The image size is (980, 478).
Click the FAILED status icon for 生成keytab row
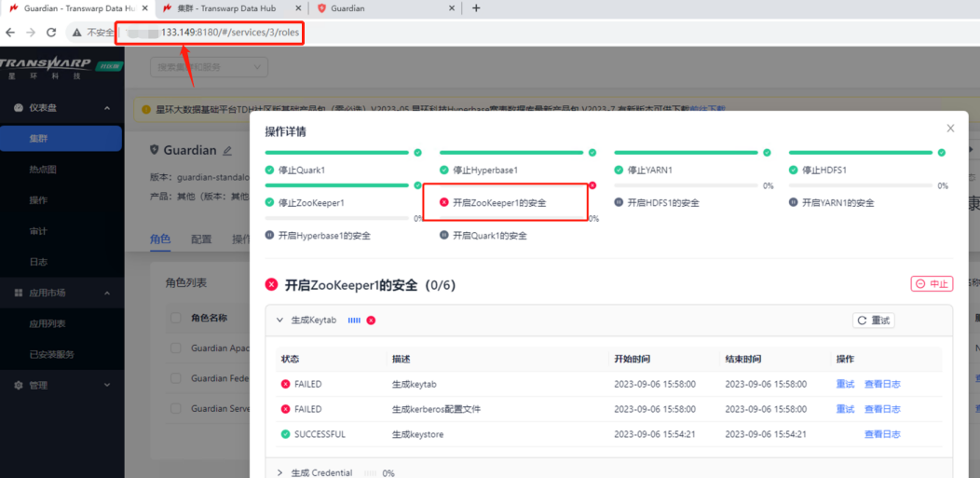click(x=286, y=384)
